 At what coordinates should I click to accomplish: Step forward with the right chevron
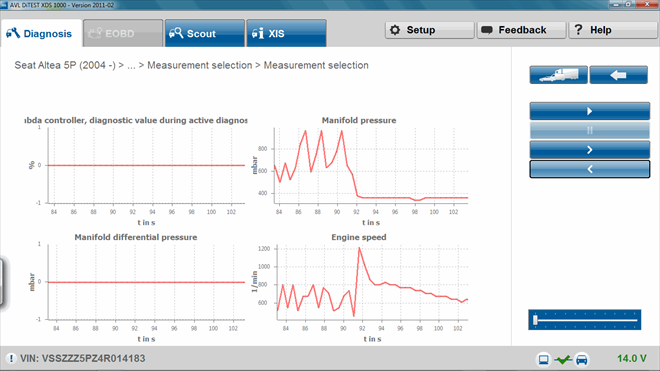coord(589,150)
